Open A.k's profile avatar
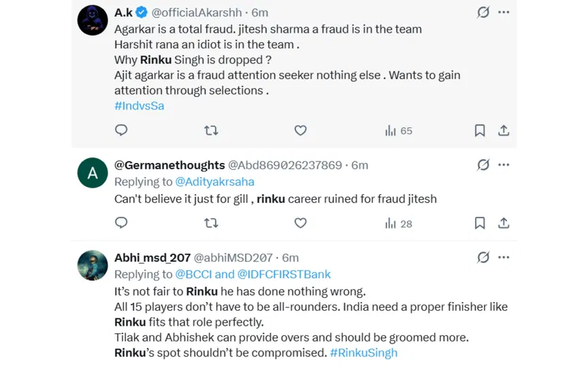 pyautogui.click(x=93, y=20)
